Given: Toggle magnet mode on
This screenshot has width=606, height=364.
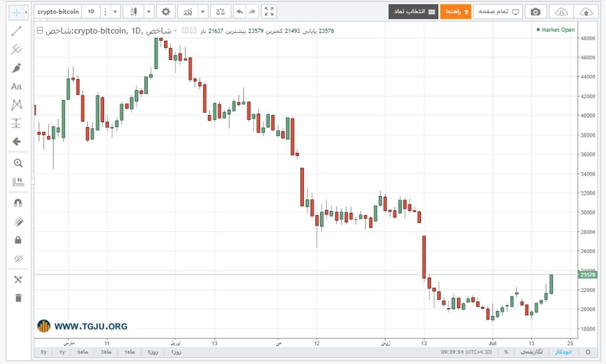Looking at the screenshot, I should click(18, 203).
